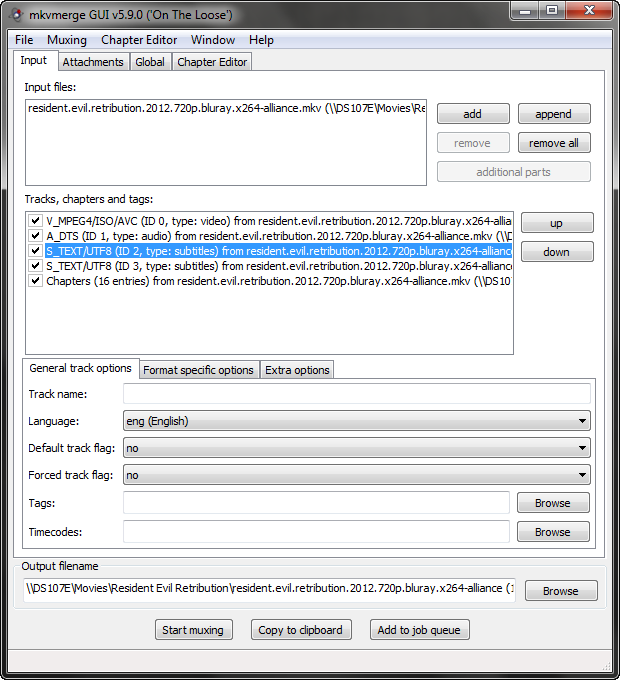Move selected track up
This screenshot has width=620, height=680.
coord(557,223)
